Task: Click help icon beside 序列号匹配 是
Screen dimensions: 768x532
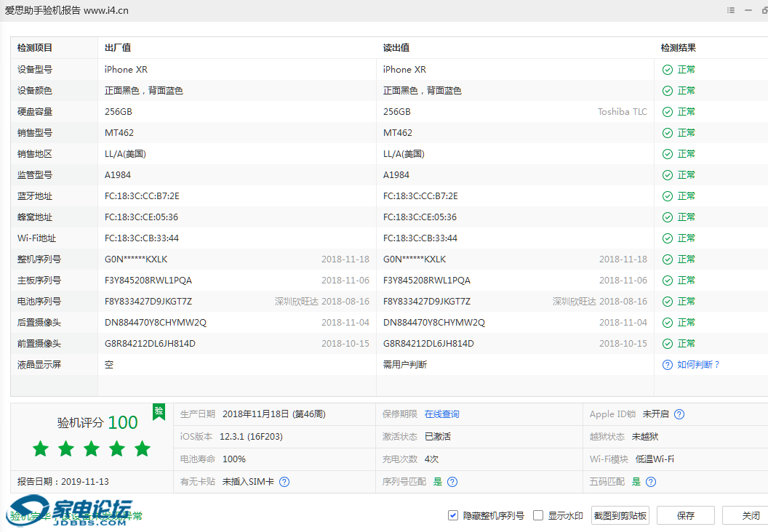Action: pos(452,482)
